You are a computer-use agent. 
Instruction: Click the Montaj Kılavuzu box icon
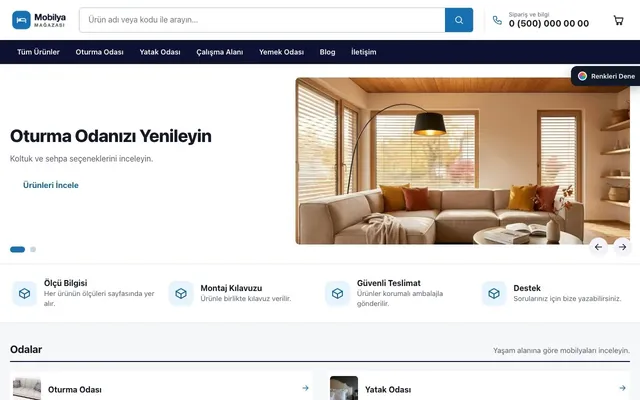(x=181, y=293)
